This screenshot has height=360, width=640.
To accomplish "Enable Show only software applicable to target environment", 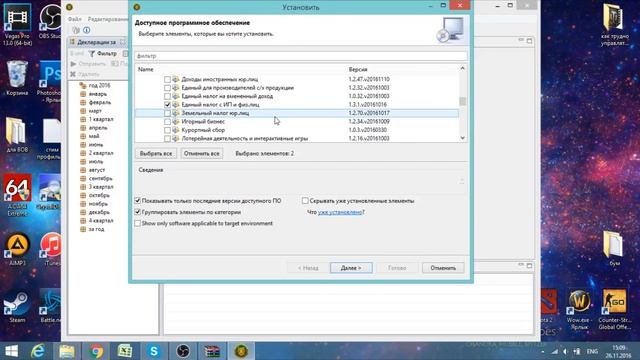I will click(x=138, y=223).
